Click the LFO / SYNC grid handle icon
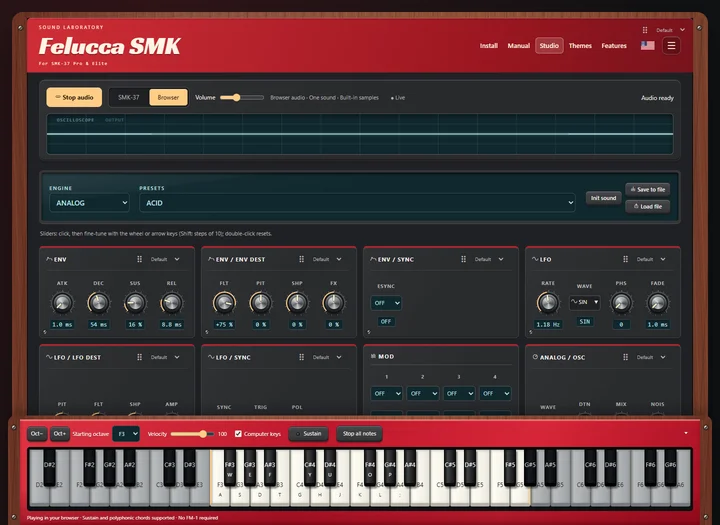The height and width of the screenshot is (525, 720). click(302, 357)
